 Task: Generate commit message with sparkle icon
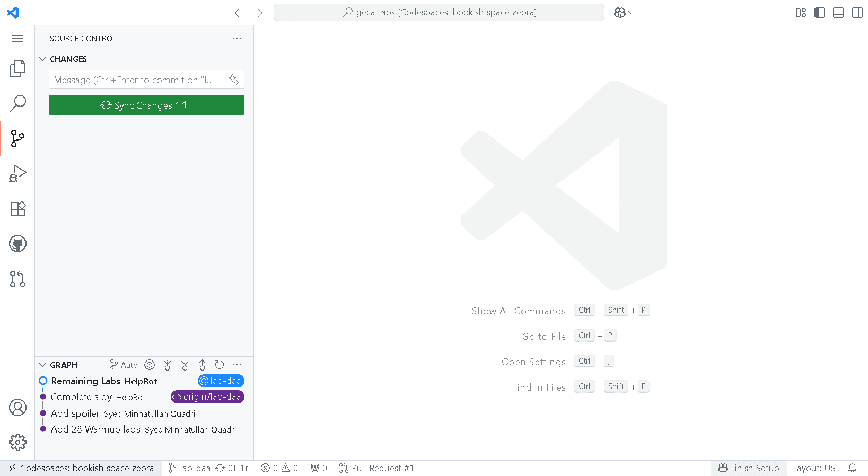(x=234, y=80)
